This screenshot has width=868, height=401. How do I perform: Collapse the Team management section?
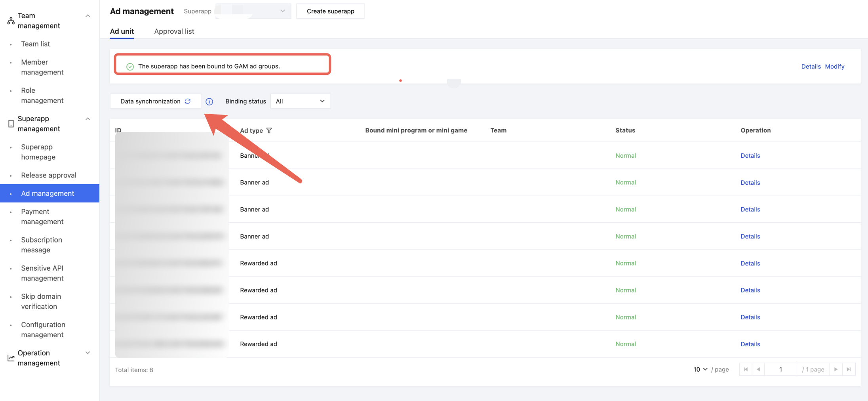(88, 16)
